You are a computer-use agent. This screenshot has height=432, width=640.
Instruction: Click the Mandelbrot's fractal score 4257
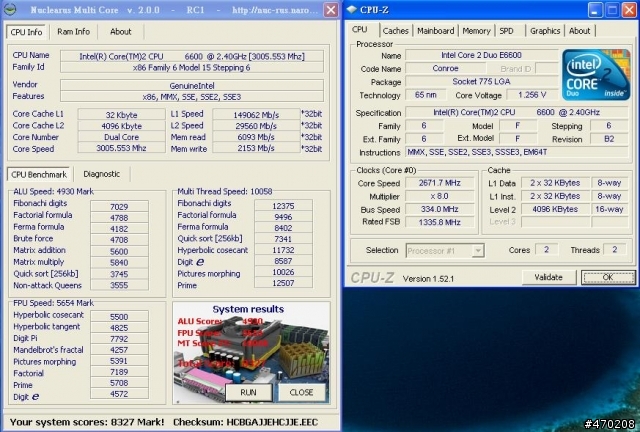point(119,350)
